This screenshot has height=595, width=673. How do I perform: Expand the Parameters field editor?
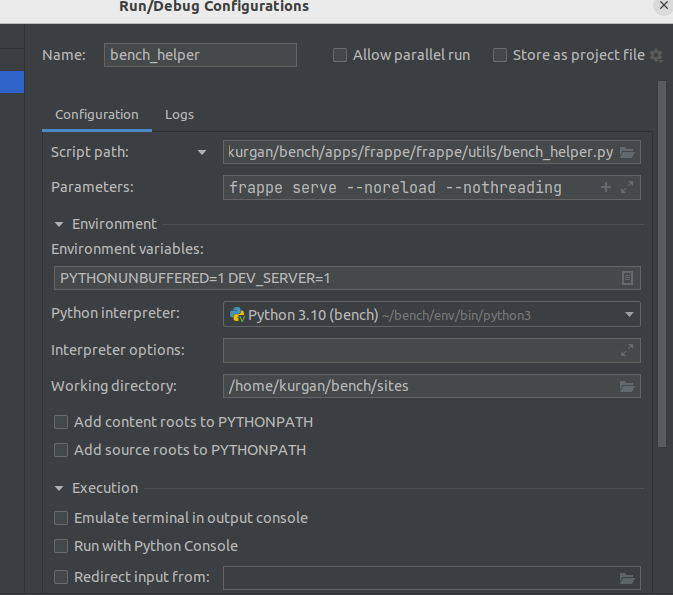pos(627,187)
